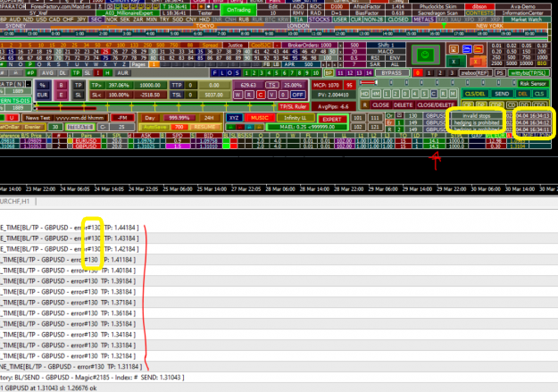
Task: Open the Tester button
Action: tap(205, 13)
